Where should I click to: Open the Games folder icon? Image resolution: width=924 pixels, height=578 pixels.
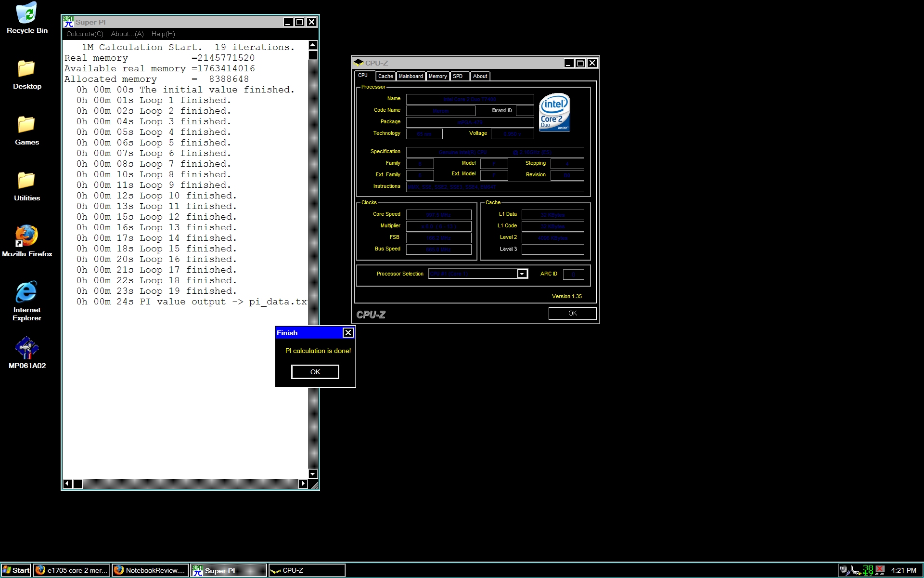click(x=26, y=125)
